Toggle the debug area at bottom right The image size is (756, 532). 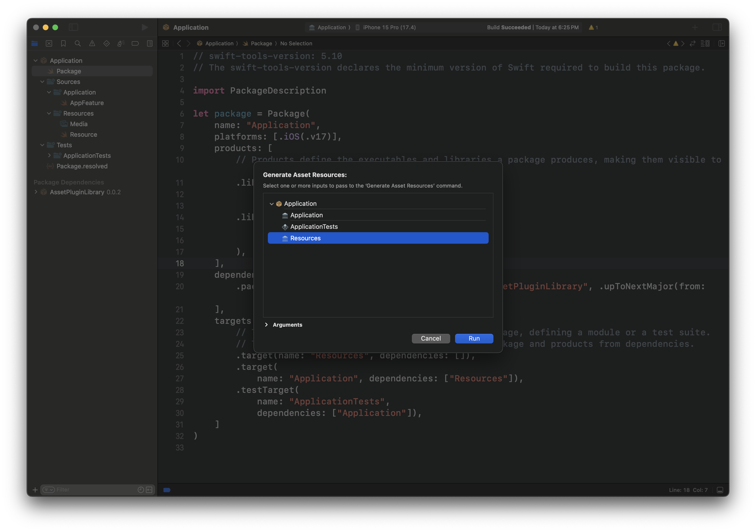[x=720, y=490]
